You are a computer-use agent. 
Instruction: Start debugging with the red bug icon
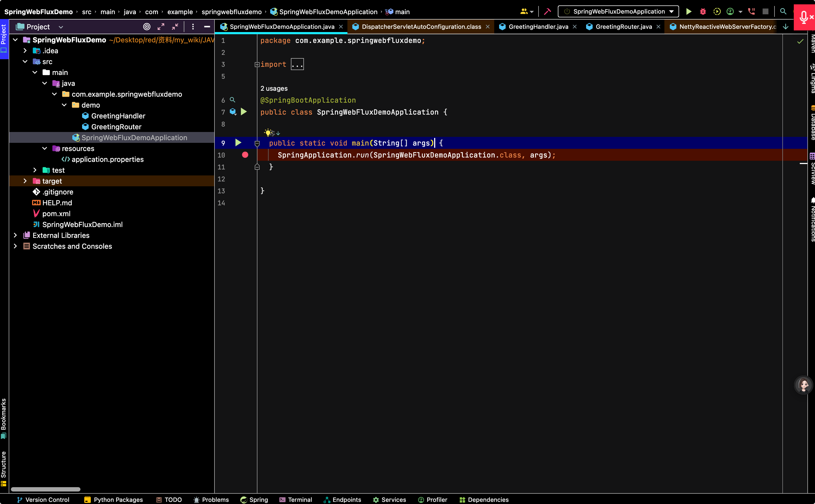pos(702,12)
